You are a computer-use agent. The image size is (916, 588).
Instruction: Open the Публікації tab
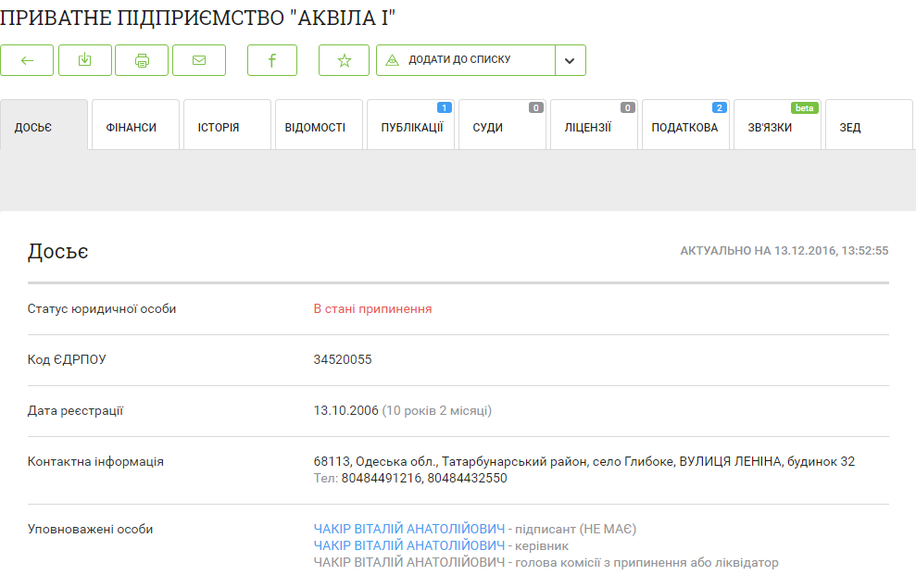410,127
